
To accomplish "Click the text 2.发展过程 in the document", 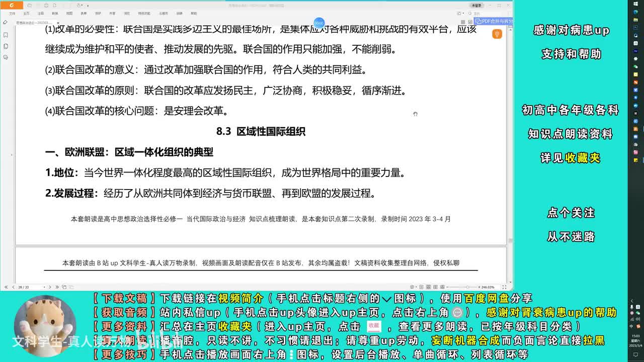I will click(72, 194).
